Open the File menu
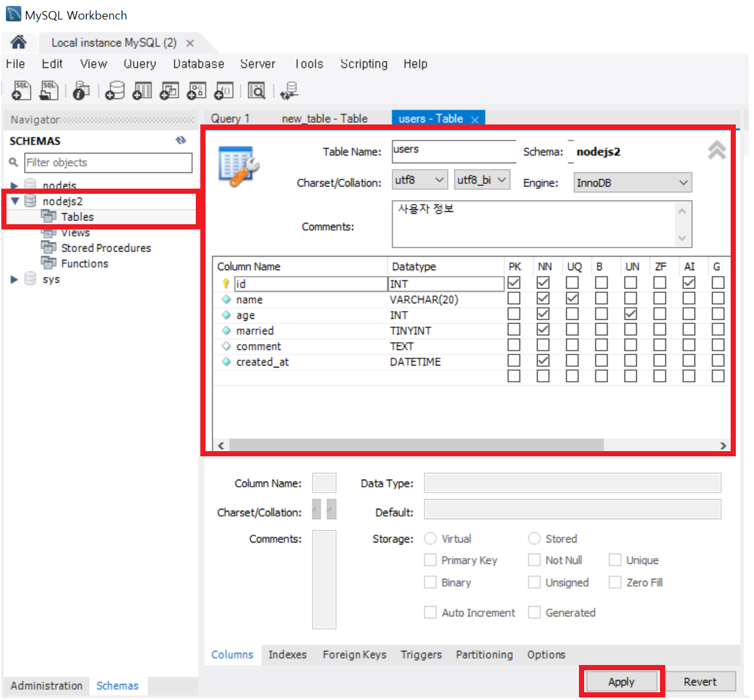The width and height of the screenshot is (754, 700). pyautogui.click(x=16, y=64)
